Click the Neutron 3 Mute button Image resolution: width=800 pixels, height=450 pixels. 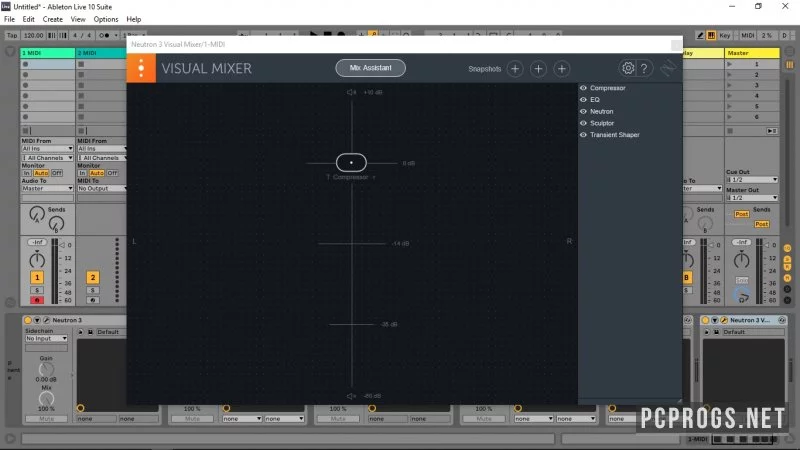pyautogui.click(x=46, y=418)
